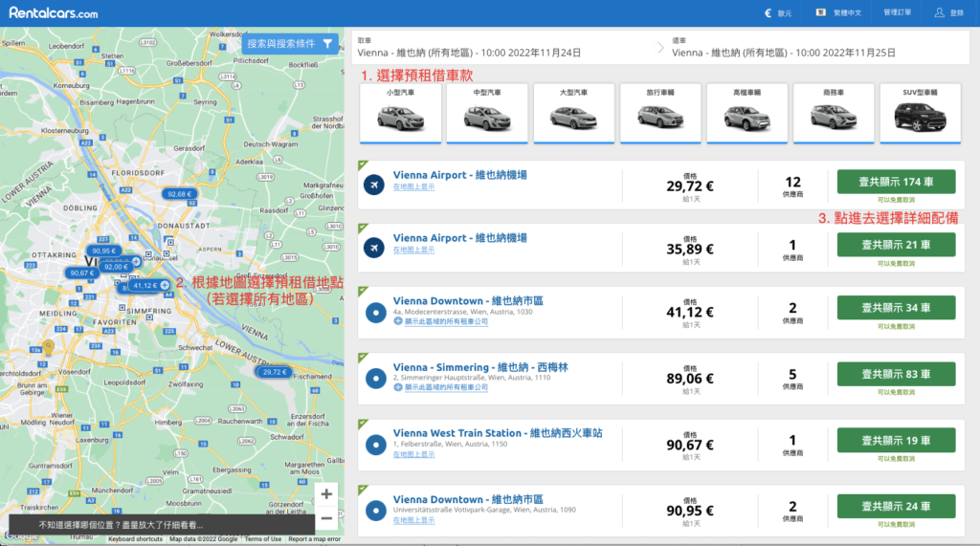
Task: Open the map Terms of Use link
Action: (x=262, y=538)
